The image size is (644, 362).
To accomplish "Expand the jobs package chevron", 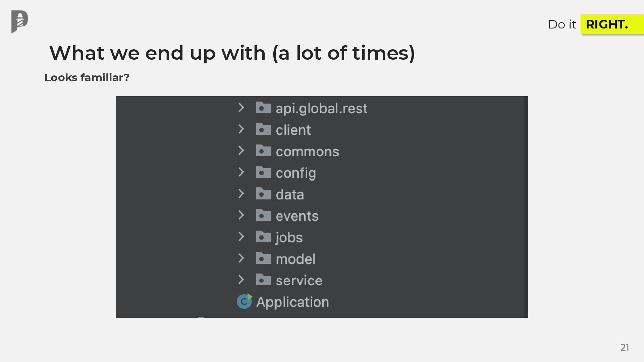I will (241, 237).
